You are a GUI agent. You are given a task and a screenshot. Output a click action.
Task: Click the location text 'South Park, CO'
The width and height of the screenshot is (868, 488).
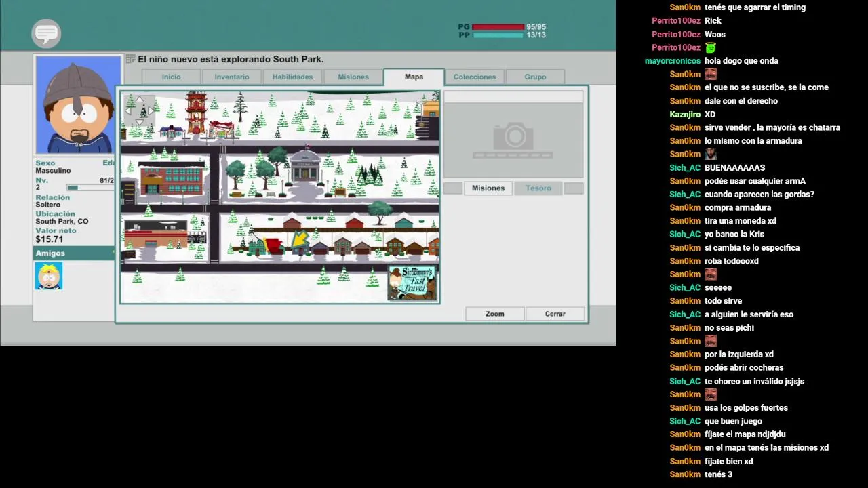coord(62,222)
